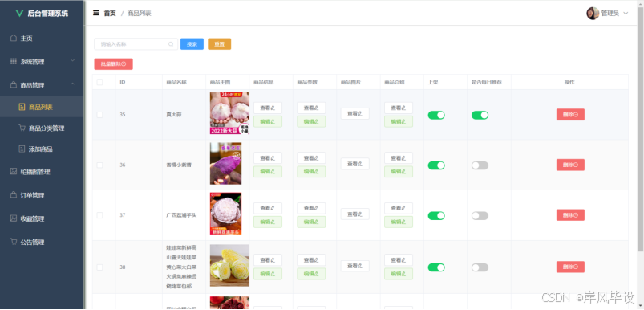Click the hamburger collapse-sidebar icon
Screen dimensions: 644x310
pos(96,13)
